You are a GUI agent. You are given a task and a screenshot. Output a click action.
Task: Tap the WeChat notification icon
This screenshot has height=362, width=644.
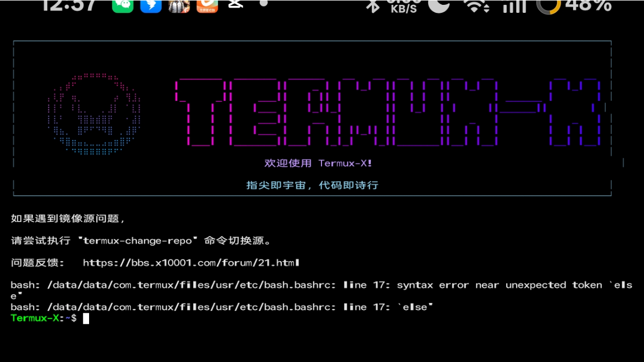click(x=123, y=5)
